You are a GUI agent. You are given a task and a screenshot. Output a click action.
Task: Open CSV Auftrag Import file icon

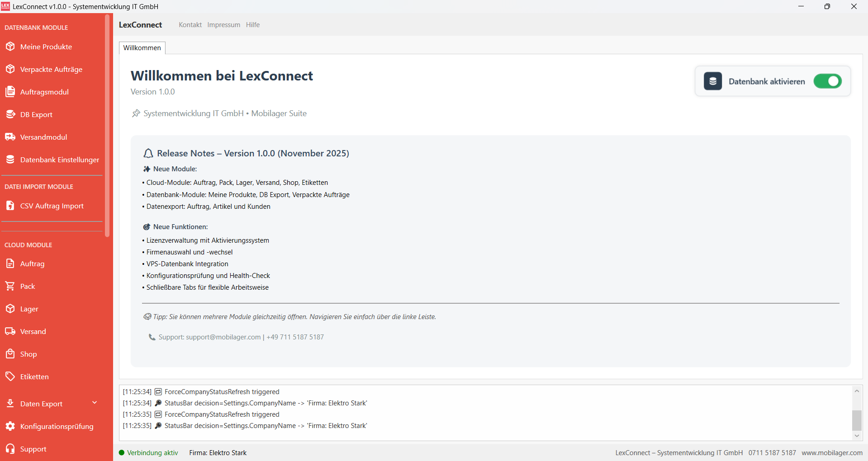[10, 206]
